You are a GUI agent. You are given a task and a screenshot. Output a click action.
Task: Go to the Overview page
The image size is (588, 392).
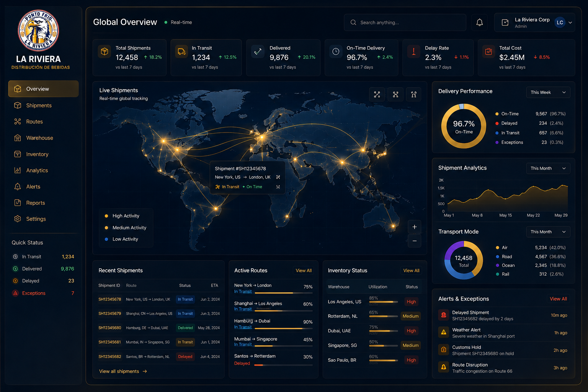[x=43, y=89]
